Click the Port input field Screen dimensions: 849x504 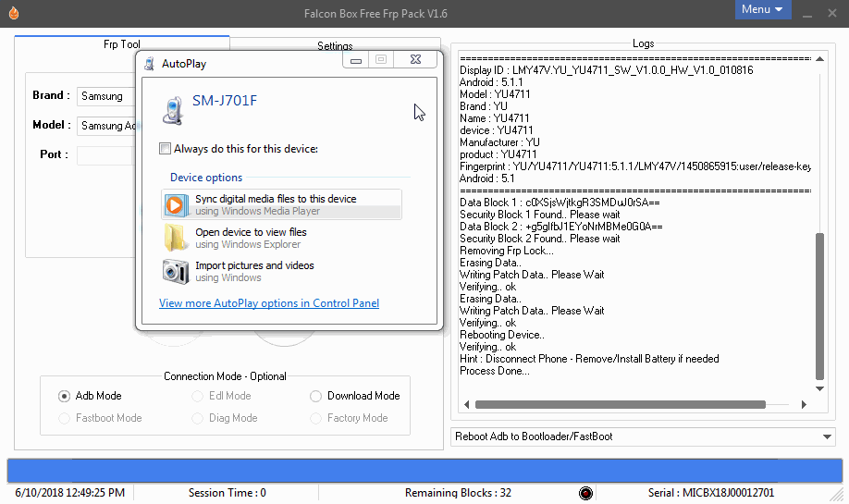coord(106,154)
